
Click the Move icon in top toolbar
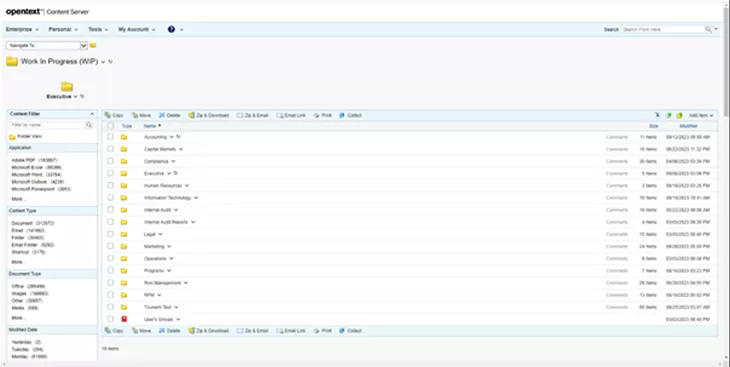[135, 115]
